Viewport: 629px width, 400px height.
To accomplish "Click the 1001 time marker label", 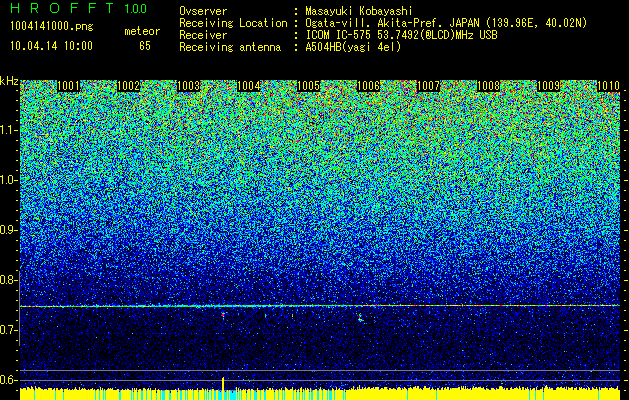I will click(69, 86).
